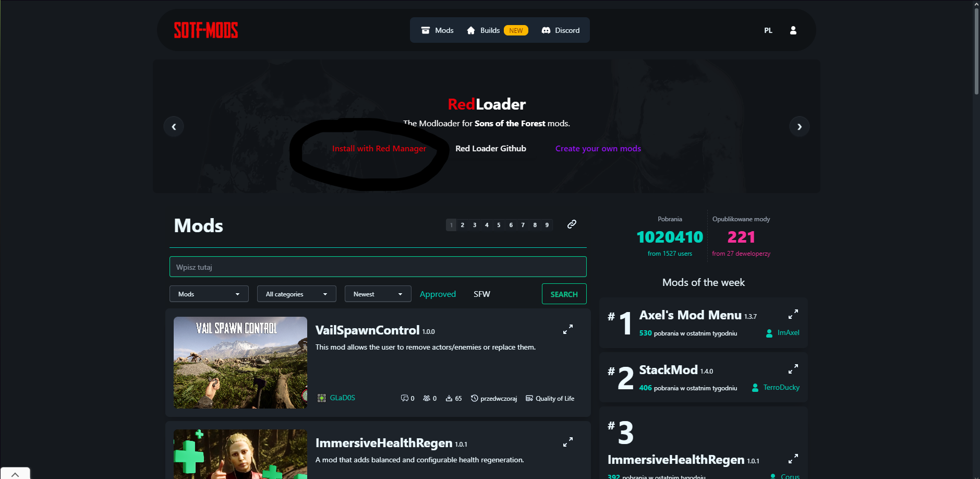This screenshot has height=479, width=980.
Task: Click the 1020410 downloads counter
Action: tap(670, 237)
